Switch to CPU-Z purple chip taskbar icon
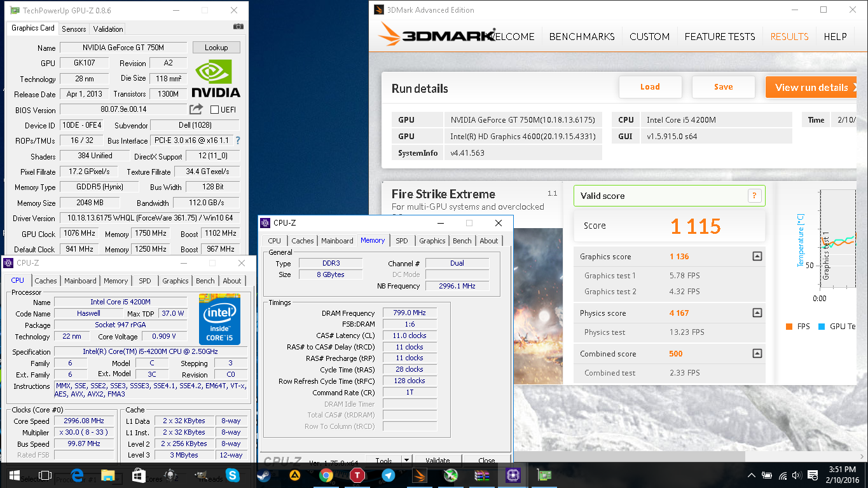The width and height of the screenshot is (868, 488). point(513,475)
